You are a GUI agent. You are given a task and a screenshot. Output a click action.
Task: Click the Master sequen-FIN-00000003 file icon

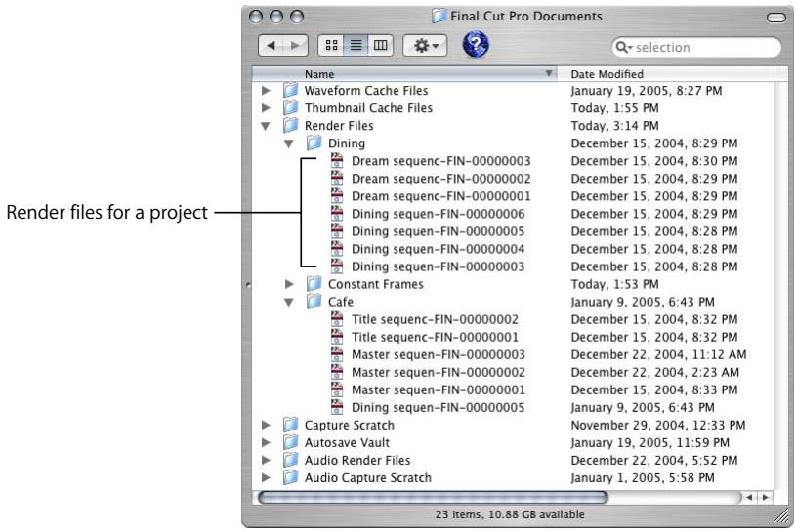[337, 354]
